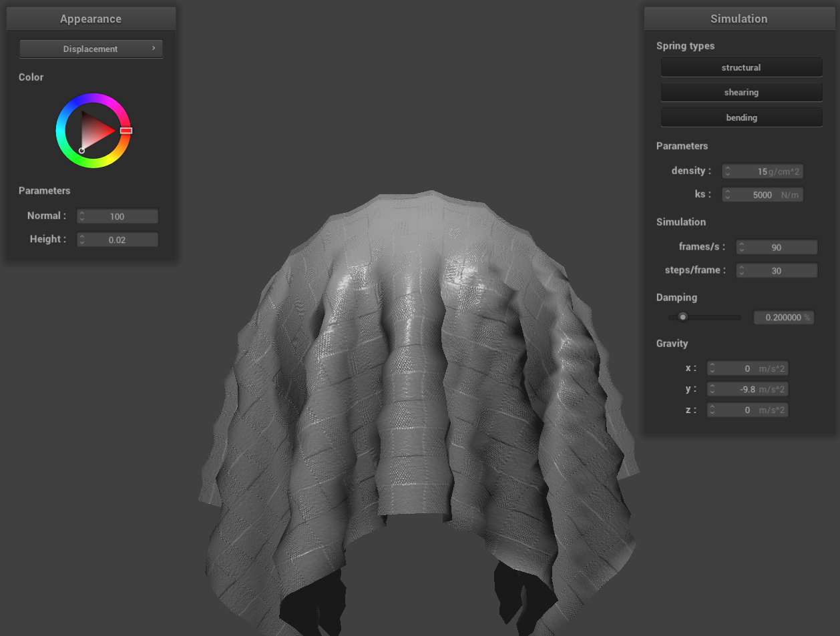Click the Damping percentage value field
The image size is (840, 636).
pos(783,318)
